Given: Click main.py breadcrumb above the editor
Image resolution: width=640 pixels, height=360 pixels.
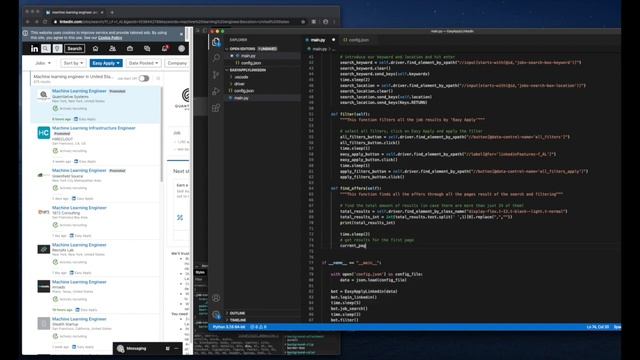Looking at the screenshot, I should point(319,49).
